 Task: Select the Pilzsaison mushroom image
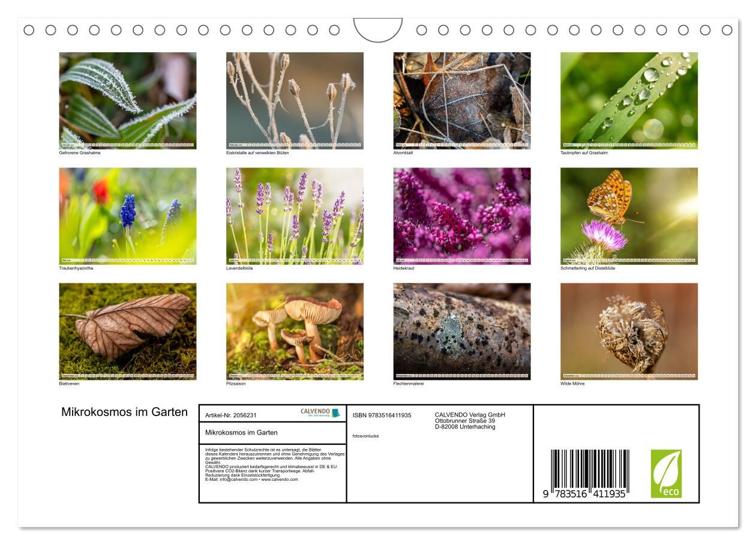point(295,331)
